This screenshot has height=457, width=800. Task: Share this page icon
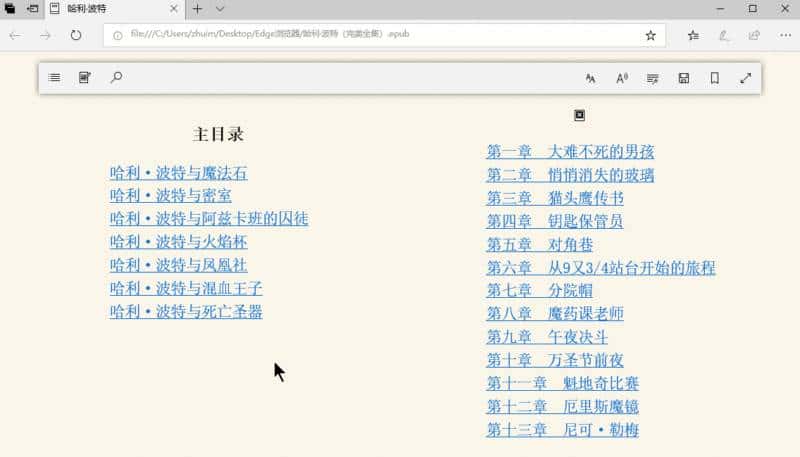click(x=754, y=35)
